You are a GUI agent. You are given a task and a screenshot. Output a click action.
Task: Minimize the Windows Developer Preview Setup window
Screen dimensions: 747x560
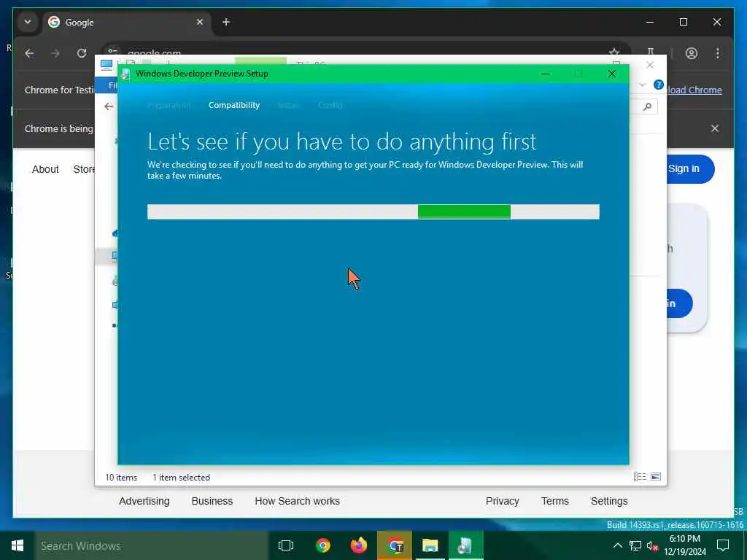[x=546, y=74]
